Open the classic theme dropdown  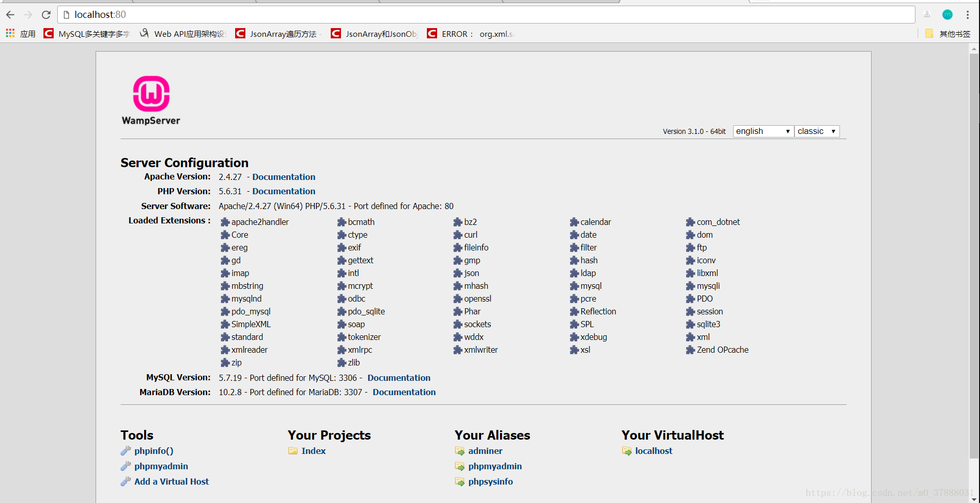tap(817, 131)
